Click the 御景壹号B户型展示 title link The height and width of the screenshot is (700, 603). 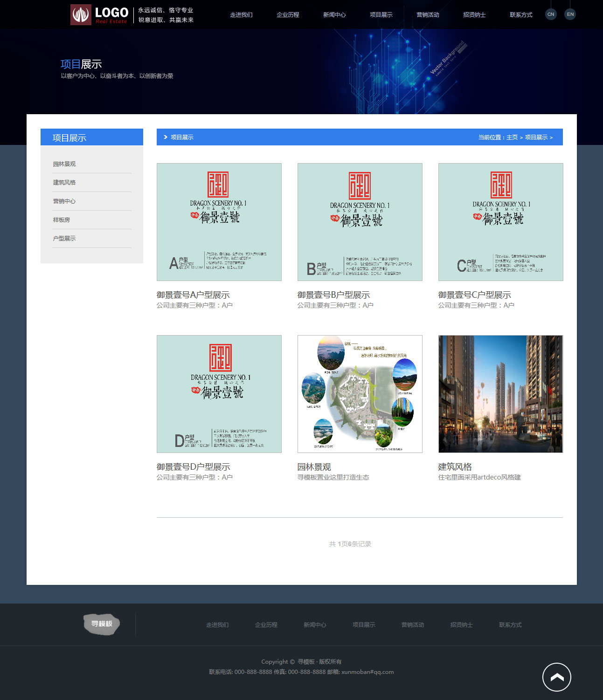[x=334, y=295]
